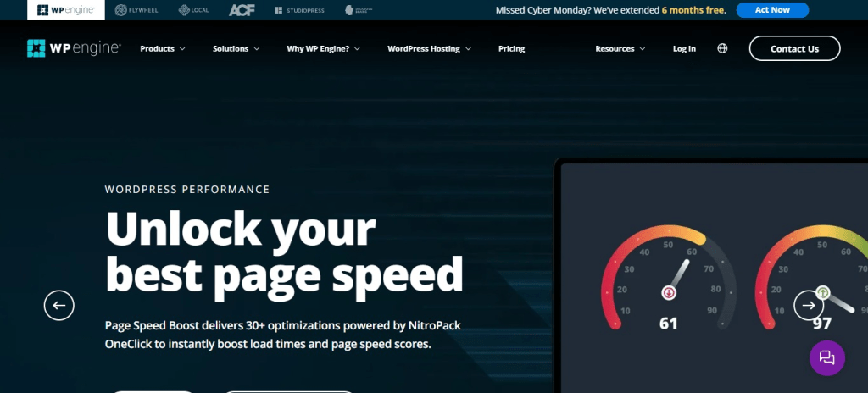The image size is (868, 393).
Task: Open the globe language selector
Action: tap(722, 48)
